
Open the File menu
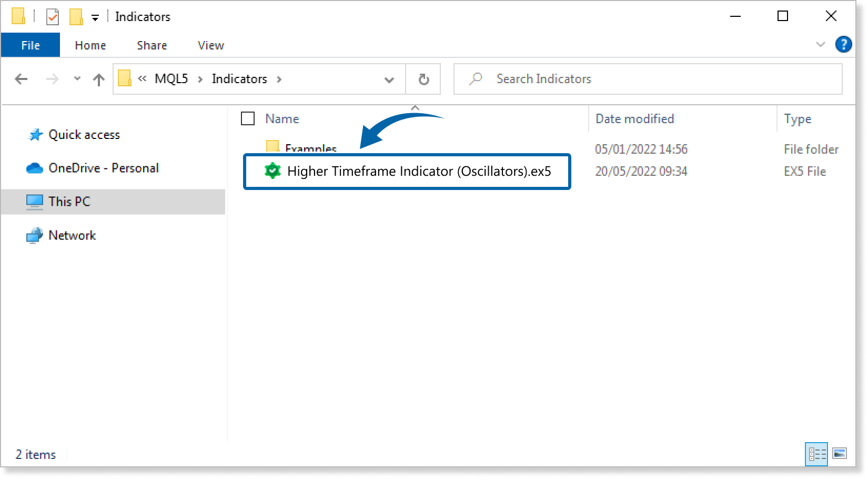pos(31,45)
